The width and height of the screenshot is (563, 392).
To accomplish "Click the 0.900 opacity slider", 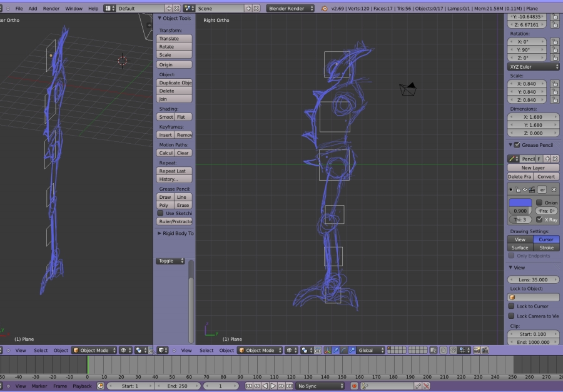I will 520,211.
